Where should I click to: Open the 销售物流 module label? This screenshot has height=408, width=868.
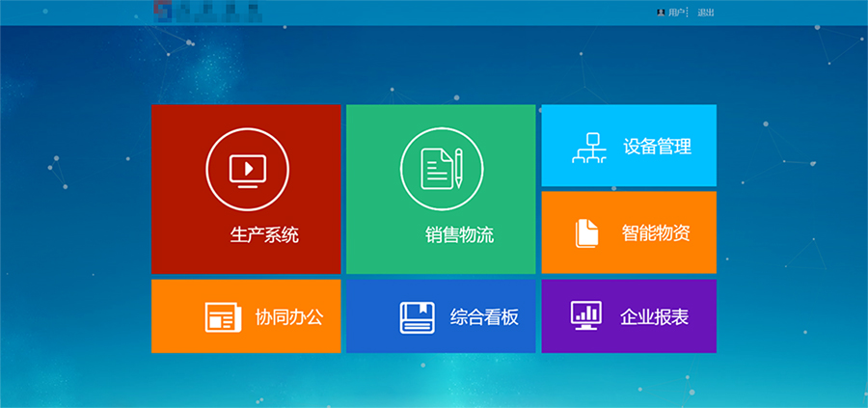click(x=459, y=235)
